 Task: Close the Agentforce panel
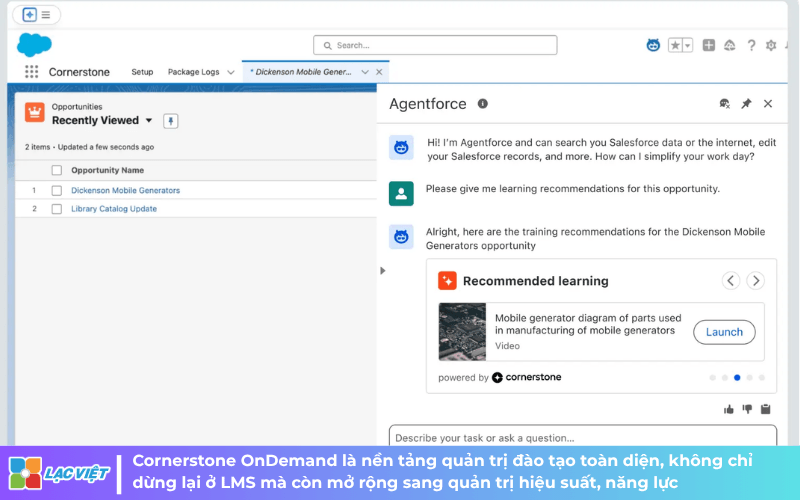coord(768,104)
